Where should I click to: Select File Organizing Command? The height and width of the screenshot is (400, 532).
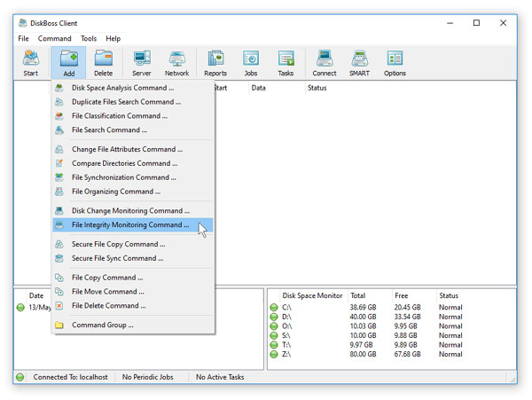[133, 192]
